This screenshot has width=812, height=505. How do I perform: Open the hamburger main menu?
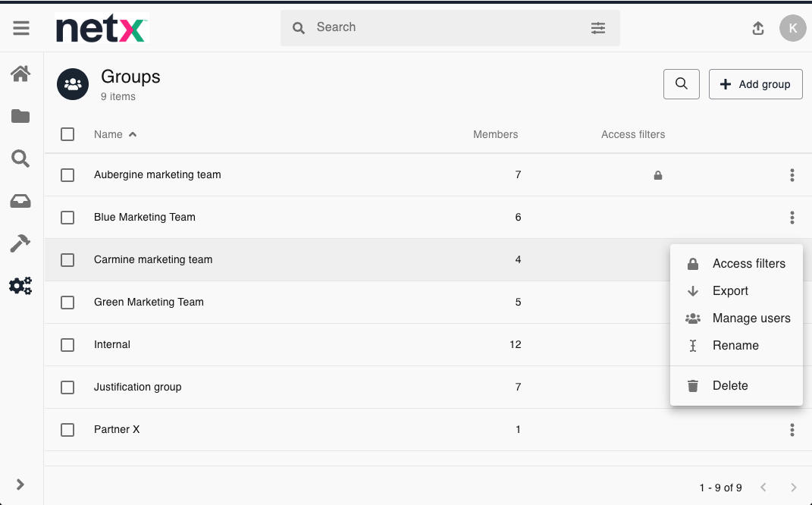(21, 28)
